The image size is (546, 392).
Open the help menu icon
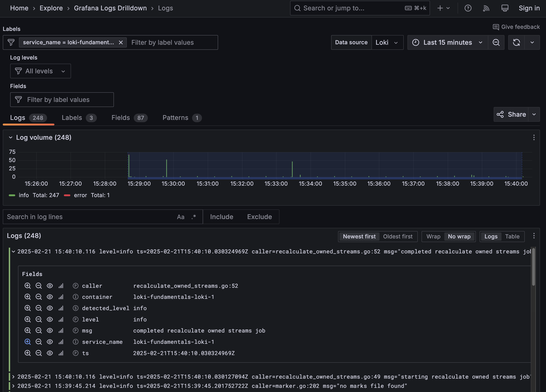point(468,8)
